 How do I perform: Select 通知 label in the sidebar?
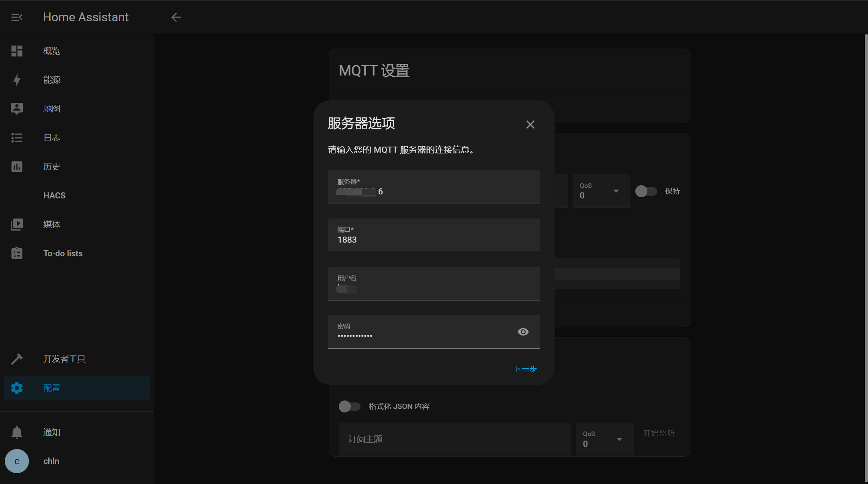click(52, 432)
